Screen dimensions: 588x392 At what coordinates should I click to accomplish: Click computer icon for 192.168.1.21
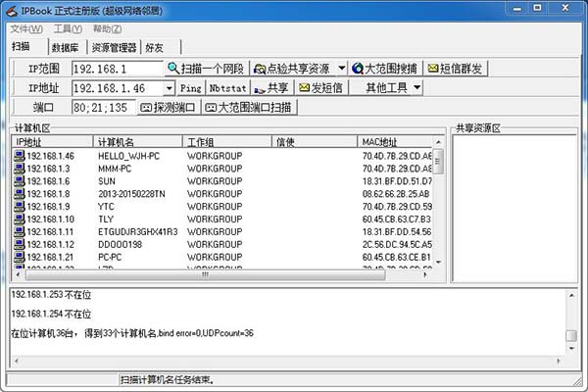pos(20,258)
